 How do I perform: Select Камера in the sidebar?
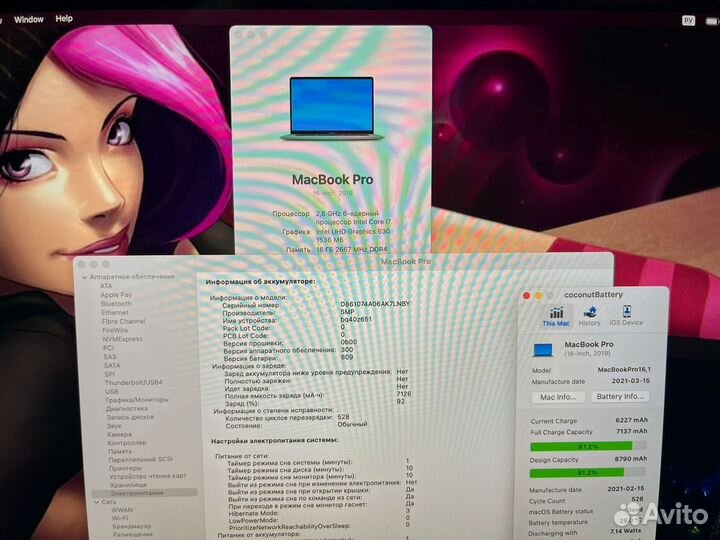click(119, 434)
